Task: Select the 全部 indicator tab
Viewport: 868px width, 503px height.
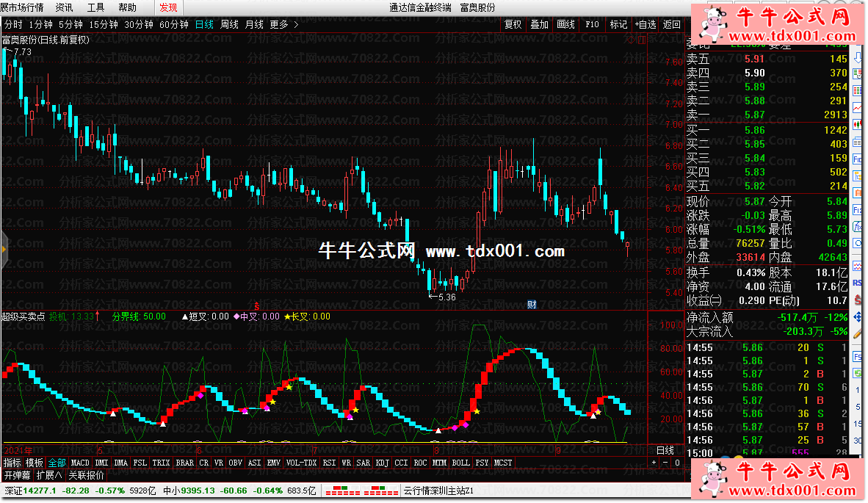Action: tap(57, 463)
